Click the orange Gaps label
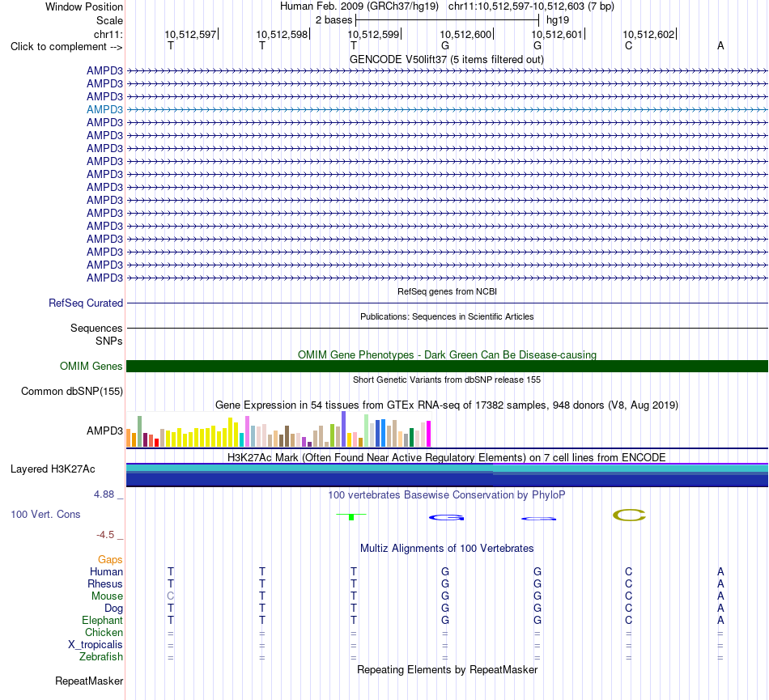Viewport: 769px width, 700px height. tap(110, 559)
